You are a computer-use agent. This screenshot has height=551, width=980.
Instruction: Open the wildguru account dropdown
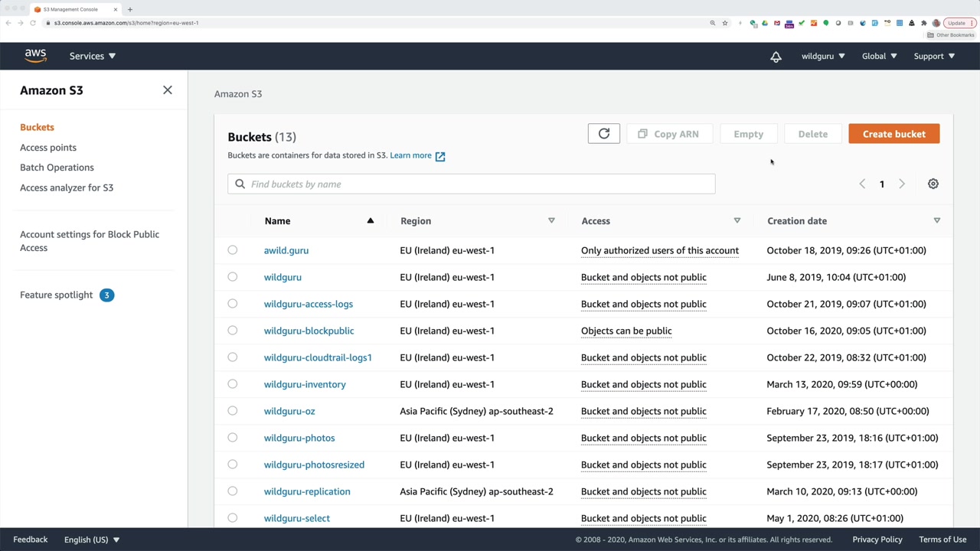(823, 56)
